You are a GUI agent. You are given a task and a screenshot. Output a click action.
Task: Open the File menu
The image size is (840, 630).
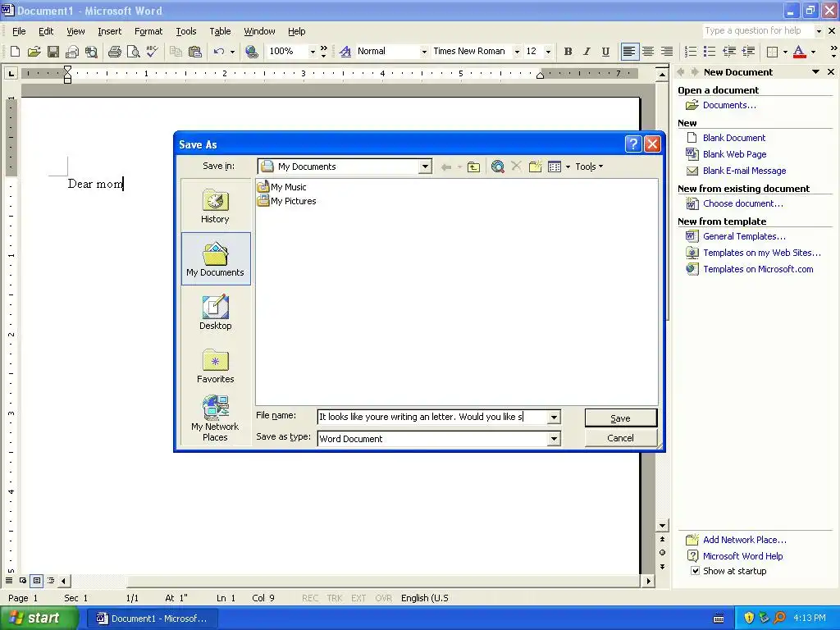[19, 31]
